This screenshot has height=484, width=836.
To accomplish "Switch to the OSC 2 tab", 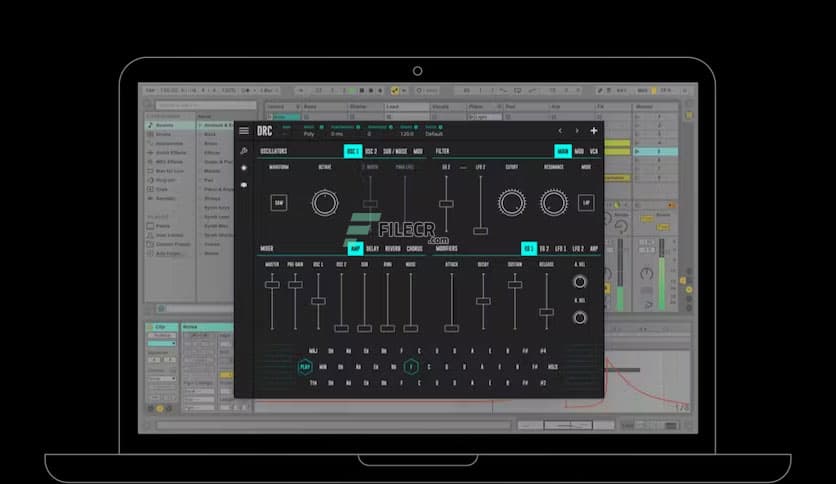I will coord(371,151).
